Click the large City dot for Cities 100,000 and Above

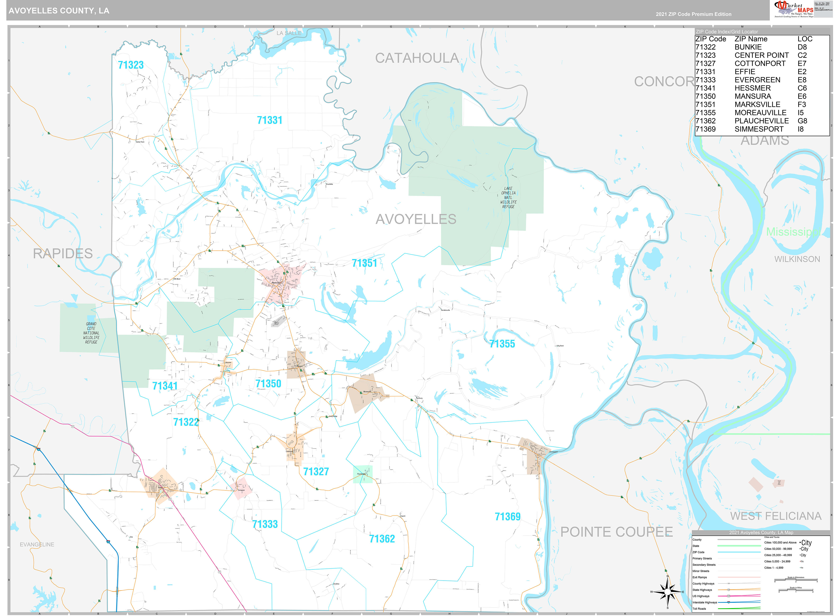tap(800, 542)
